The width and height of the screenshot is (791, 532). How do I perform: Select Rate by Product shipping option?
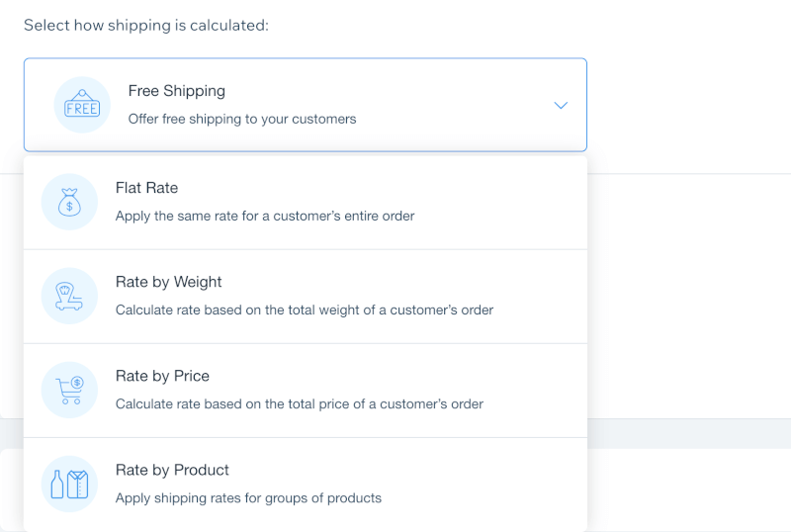click(x=306, y=485)
